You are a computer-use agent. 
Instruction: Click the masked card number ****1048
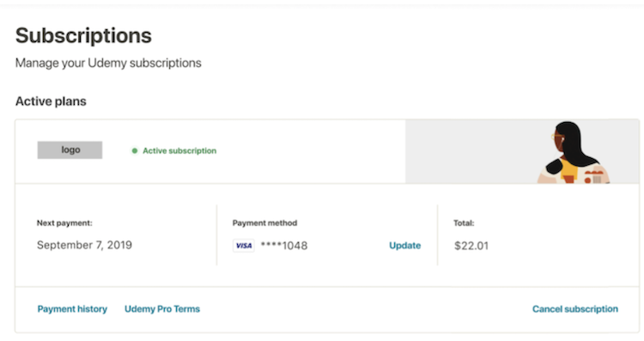pyautogui.click(x=284, y=246)
